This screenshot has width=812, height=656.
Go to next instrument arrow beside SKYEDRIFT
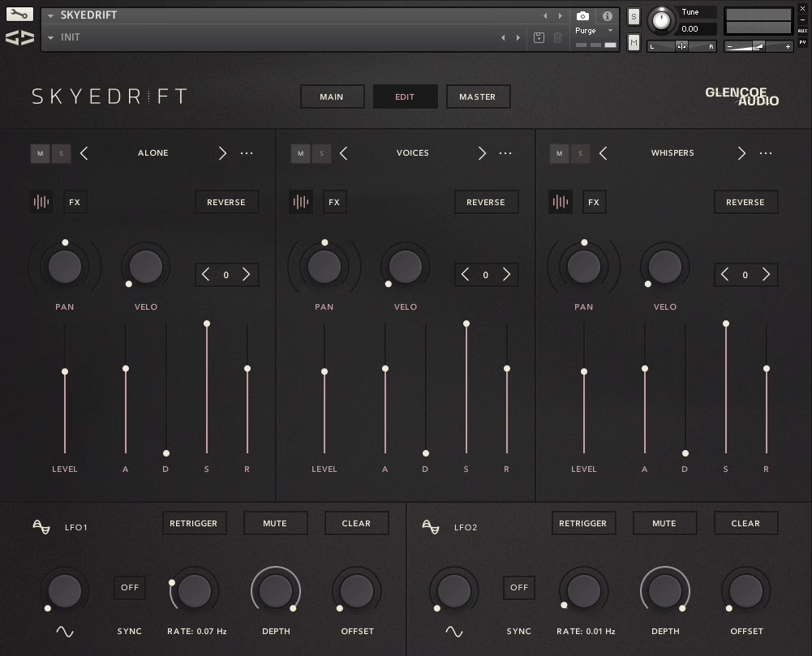[x=561, y=16]
